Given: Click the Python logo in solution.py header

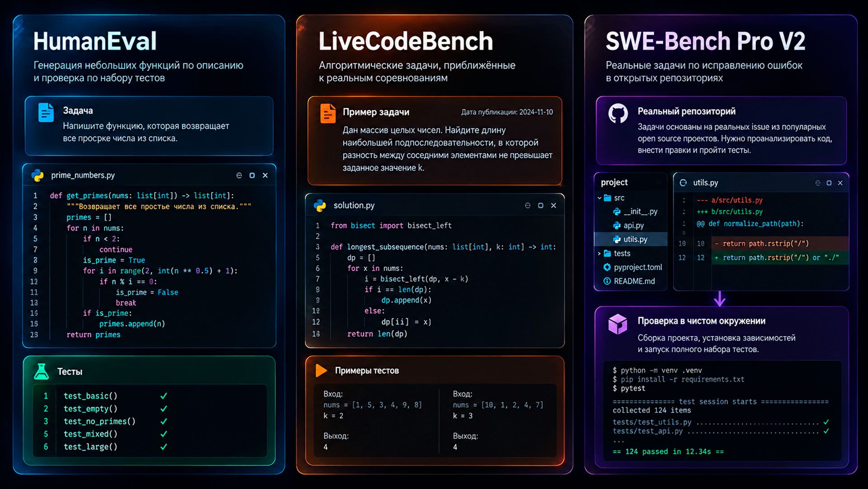Looking at the screenshot, I should tap(320, 206).
